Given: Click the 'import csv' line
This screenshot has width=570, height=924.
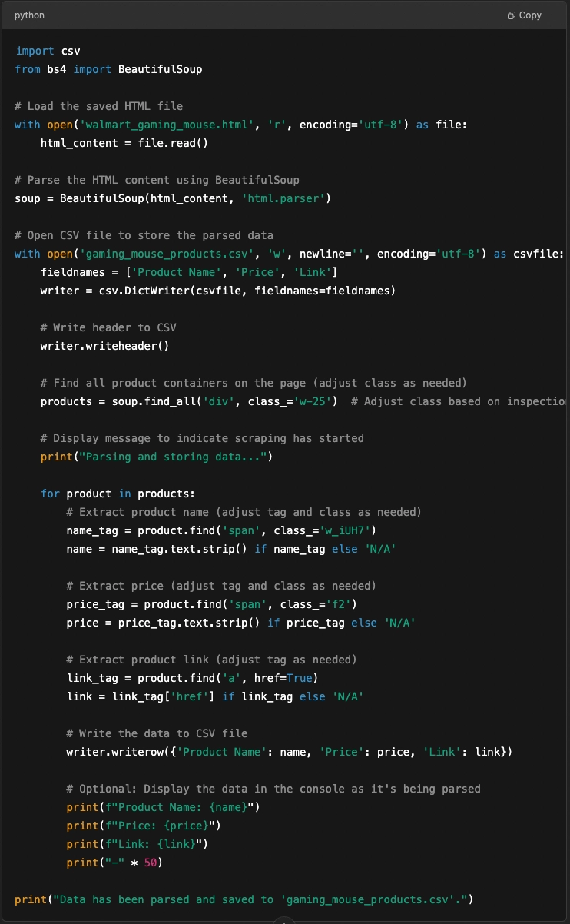Looking at the screenshot, I should coord(48,51).
